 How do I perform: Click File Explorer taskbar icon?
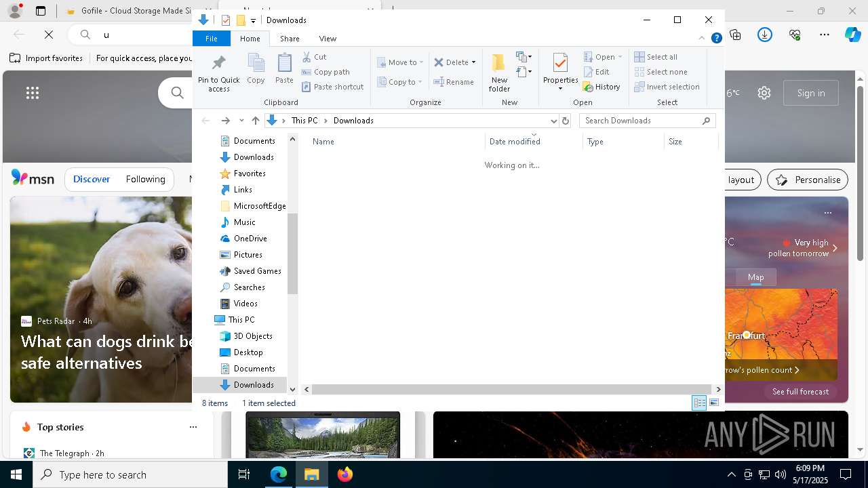312,474
